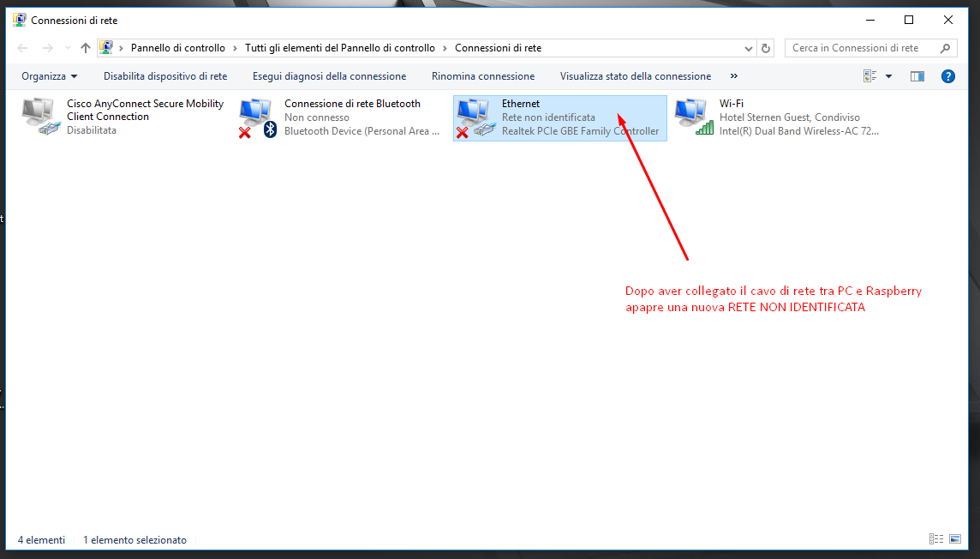
Task: Open the blue Help icon
Action: [x=948, y=76]
